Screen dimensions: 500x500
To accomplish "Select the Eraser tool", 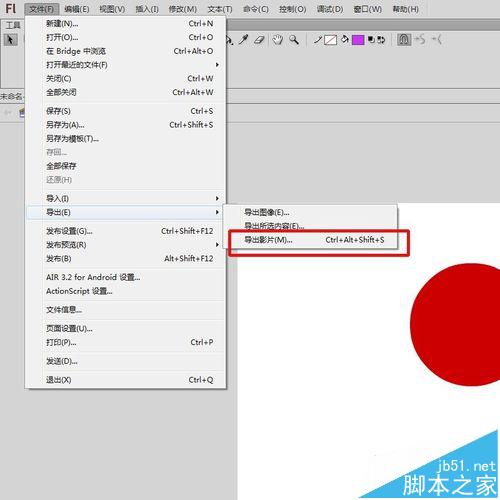I will [x=259, y=40].
